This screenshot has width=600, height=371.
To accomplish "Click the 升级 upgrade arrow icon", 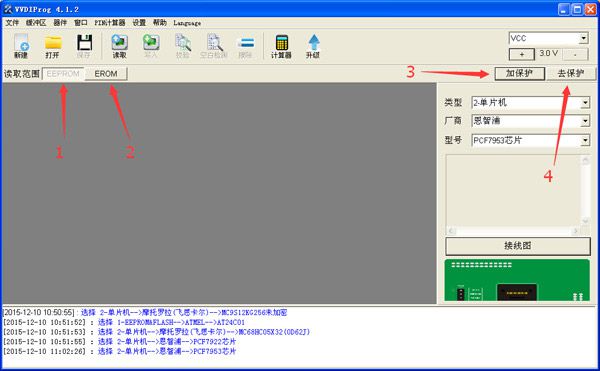I will tap(313, 46).
